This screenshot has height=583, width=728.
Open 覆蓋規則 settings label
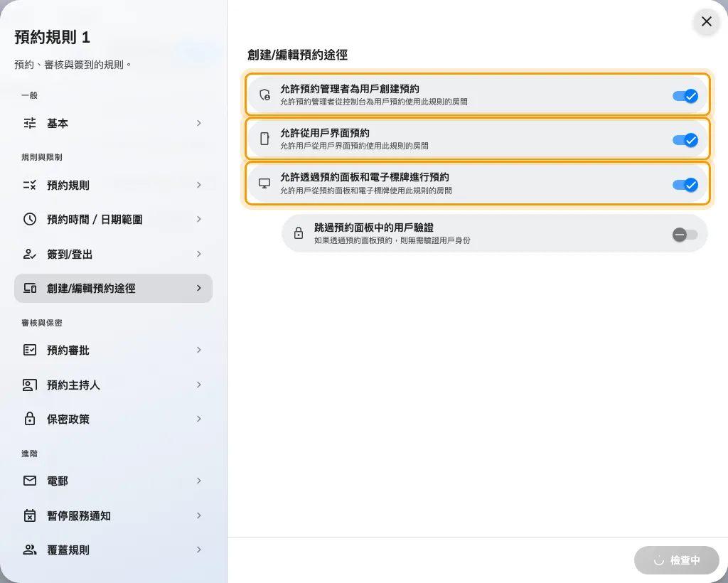(x=68, y=550)
